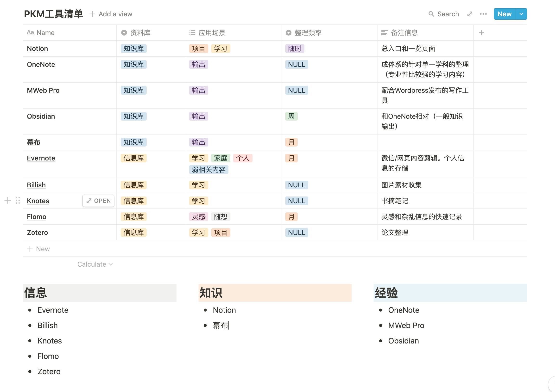Open the 整理频率 column header

tap(329, 33)
